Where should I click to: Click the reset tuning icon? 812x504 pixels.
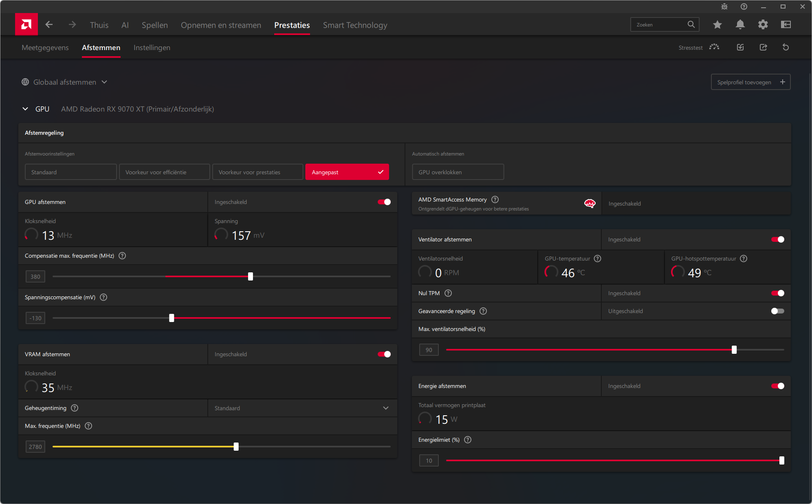pyautogui.click(x=786, y=47)
